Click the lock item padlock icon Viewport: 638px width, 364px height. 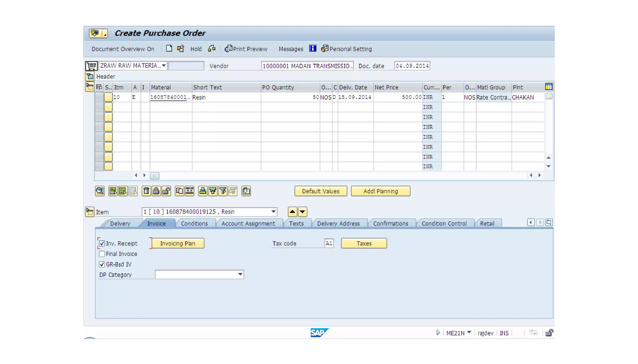coord(156,191)
